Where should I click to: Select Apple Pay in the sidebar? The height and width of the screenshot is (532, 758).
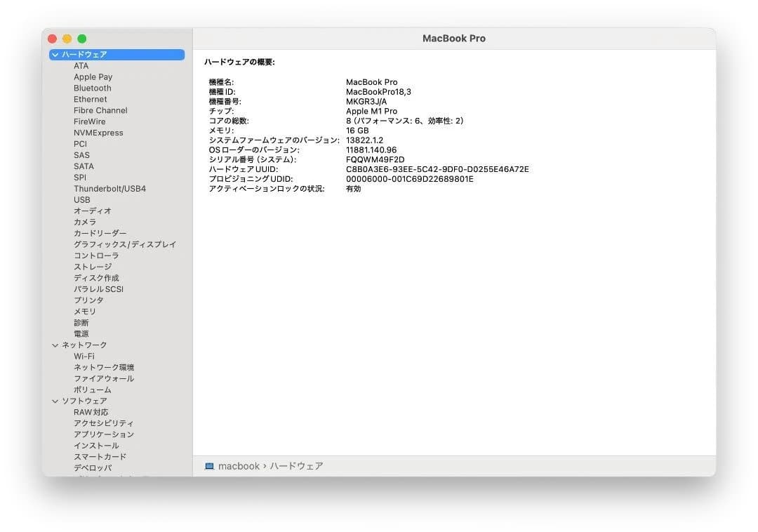pyautogui.click(x=92, y=77)
